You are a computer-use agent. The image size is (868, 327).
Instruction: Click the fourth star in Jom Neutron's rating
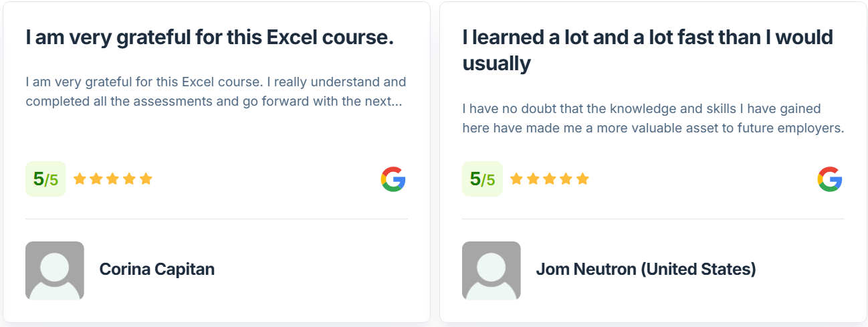[566, 179]
